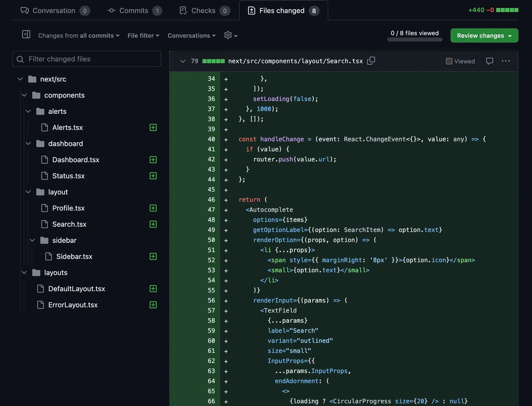Collapse the next/src folder
Viewport: 532px width, 406px height.
click(20, 79)
